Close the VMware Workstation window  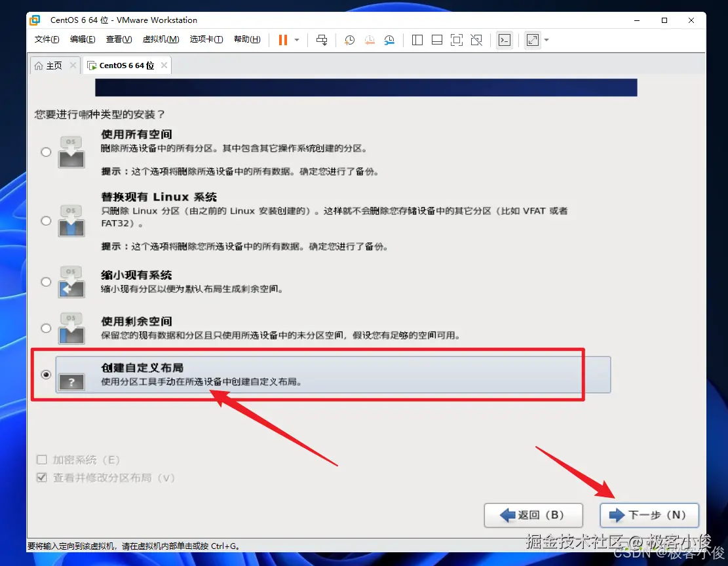[691, 20]
